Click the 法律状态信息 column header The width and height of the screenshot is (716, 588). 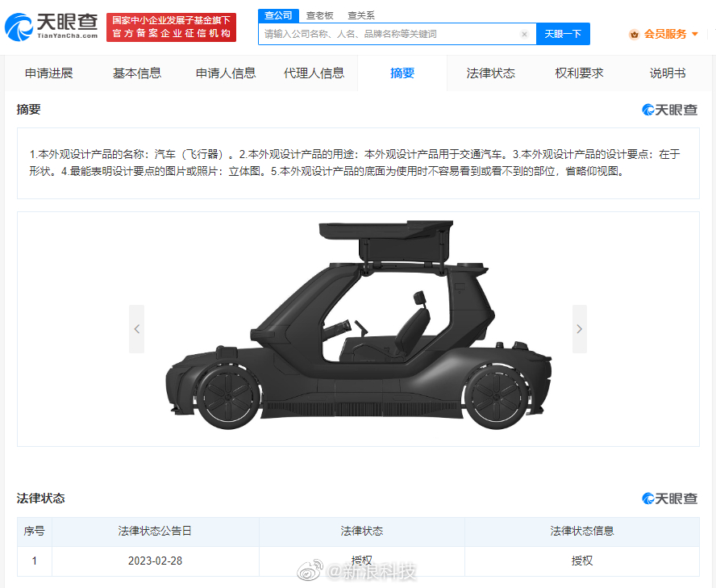(582, 532)
